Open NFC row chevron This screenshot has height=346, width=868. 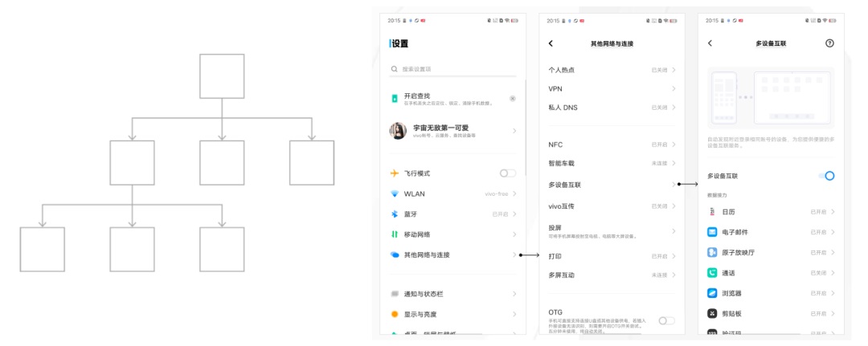point(674,145)
